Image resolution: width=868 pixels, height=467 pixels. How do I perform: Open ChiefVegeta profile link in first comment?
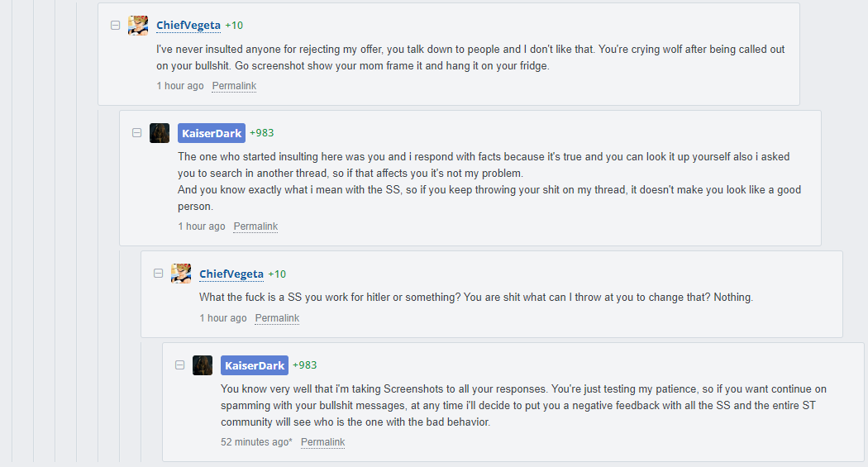coord(188,26)
